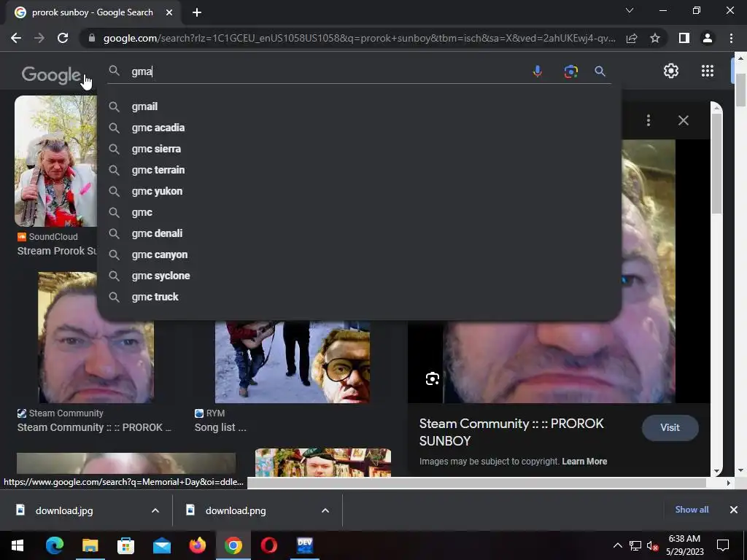The height and width of the screenshot is (560, 747).
Task: Open the Steam Community face thumbnail
Action: (x=96, y=337)
